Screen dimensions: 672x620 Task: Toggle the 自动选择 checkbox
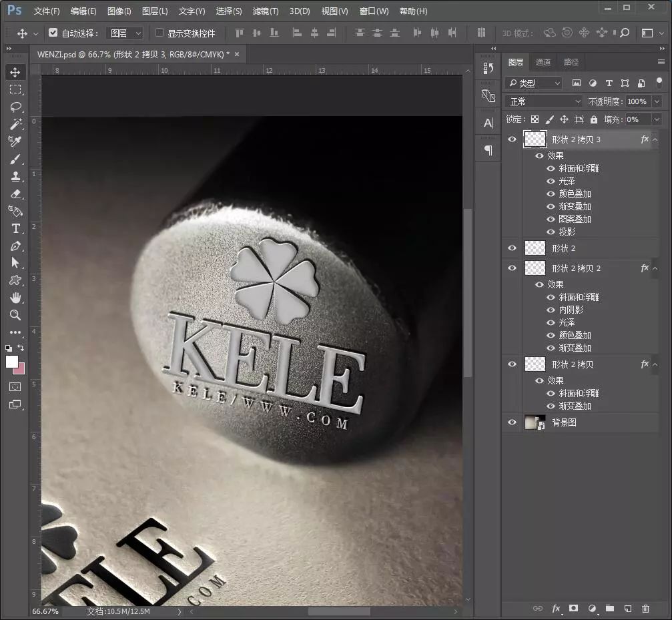coord(53,33)
